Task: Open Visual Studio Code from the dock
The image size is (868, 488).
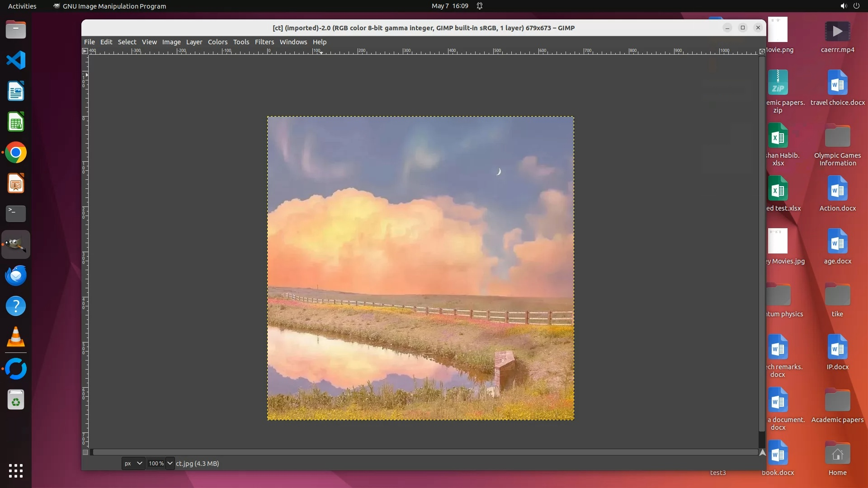Action: 16,61
